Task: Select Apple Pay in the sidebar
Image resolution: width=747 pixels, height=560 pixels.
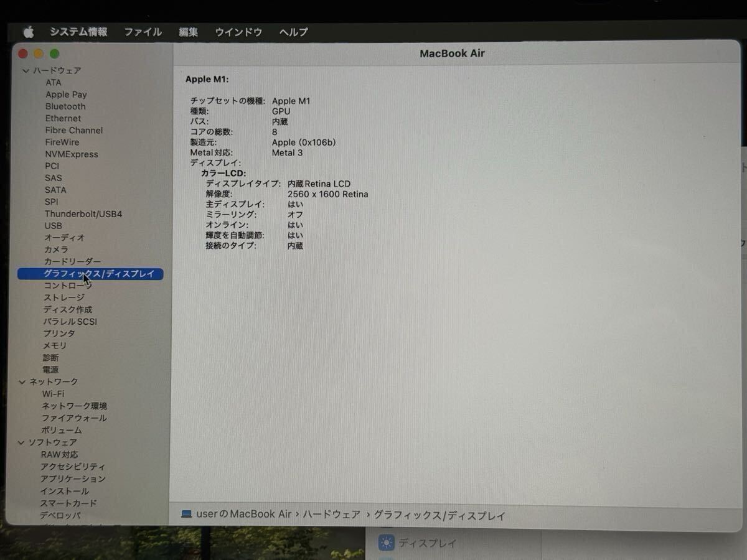Action: click(66, 95)
